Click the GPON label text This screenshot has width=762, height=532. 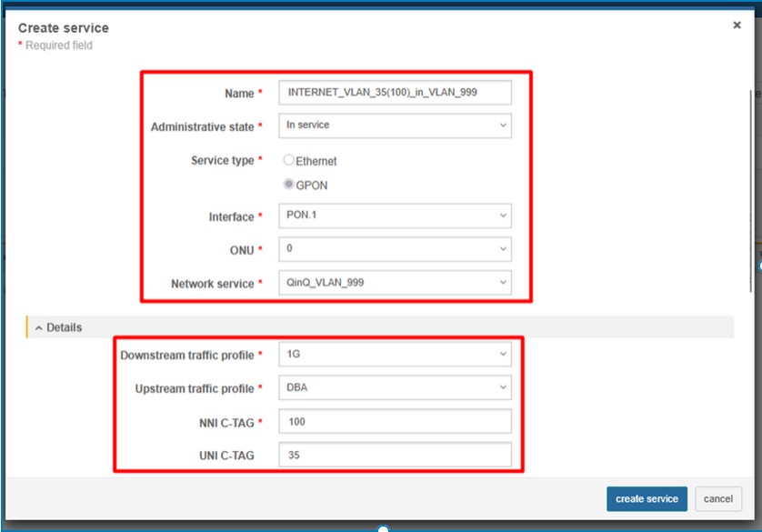312,186
